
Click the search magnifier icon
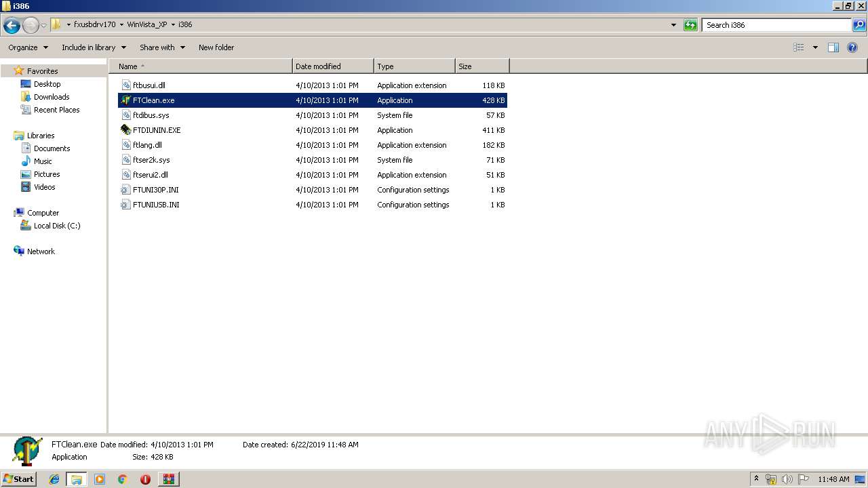(859, 25)
